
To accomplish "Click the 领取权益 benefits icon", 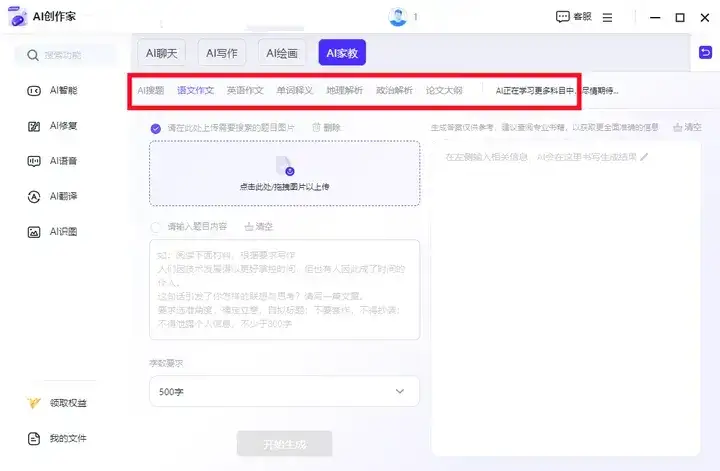I will coord(34,403).
